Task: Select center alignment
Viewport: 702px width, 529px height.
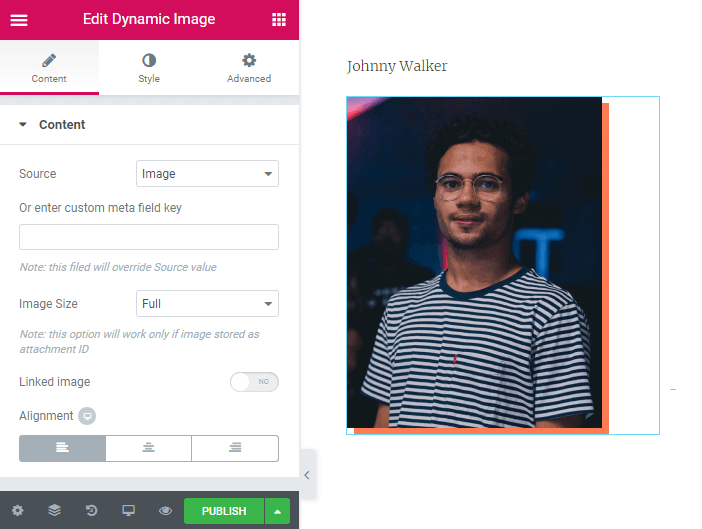Action: point(149,448)
